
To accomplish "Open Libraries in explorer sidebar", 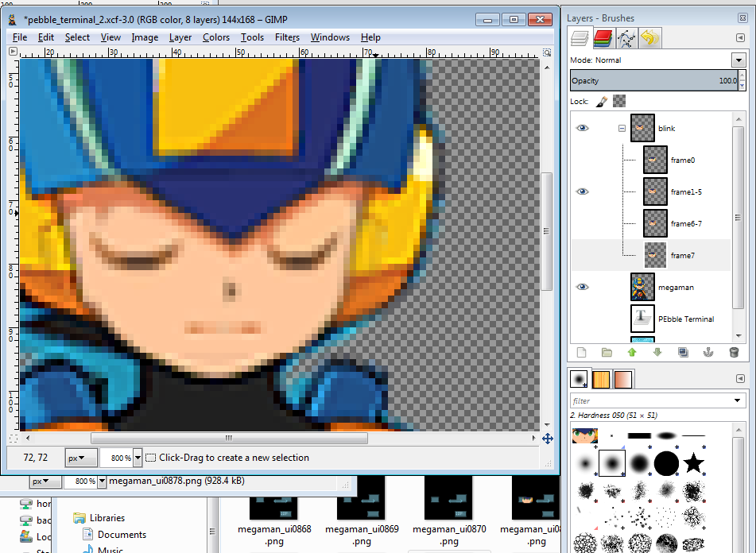I will (99, 518).
